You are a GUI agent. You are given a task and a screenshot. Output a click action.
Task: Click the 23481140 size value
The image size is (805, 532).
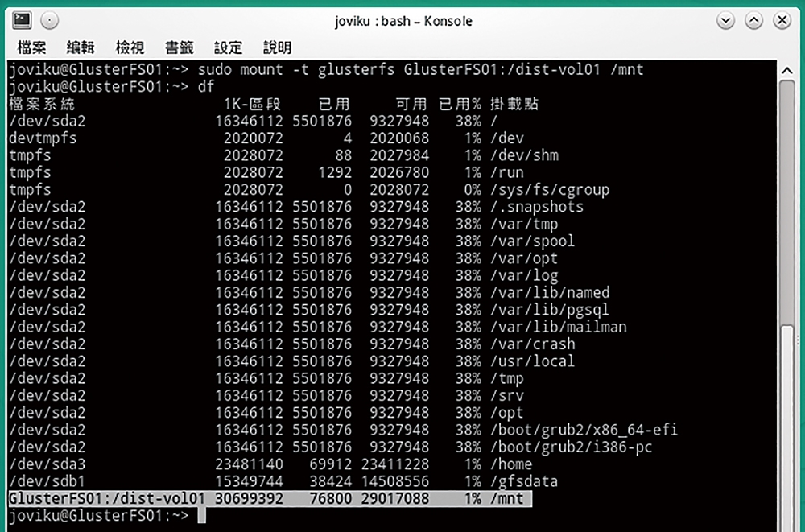249,464
